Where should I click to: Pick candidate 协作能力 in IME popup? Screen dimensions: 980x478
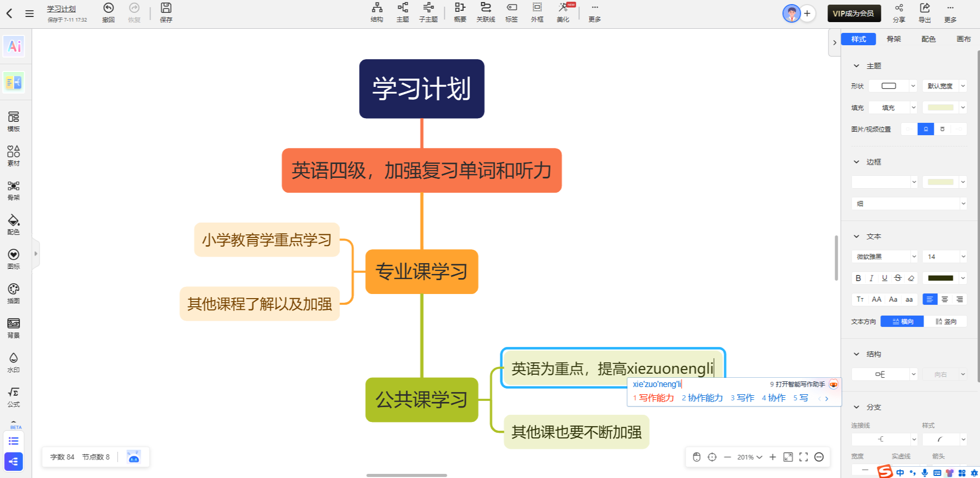(x=702, y=398)
